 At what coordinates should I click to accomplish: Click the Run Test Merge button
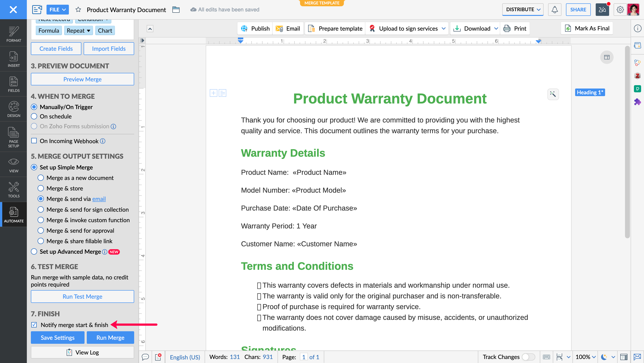click(82, 297)
